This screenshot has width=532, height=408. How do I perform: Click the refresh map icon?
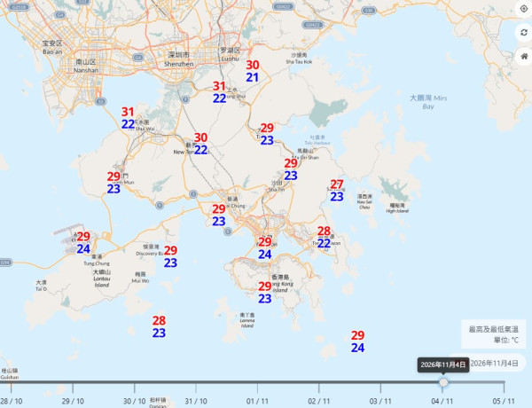[524, 33]
